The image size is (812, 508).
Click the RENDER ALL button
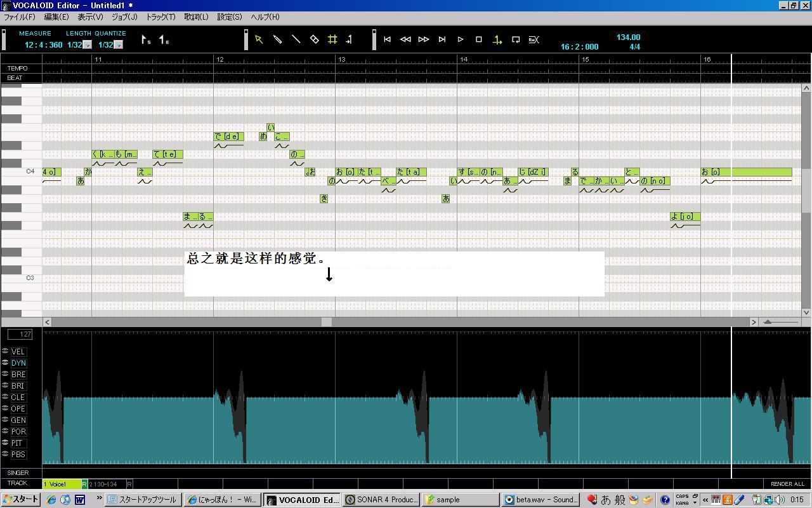point(787,484)
